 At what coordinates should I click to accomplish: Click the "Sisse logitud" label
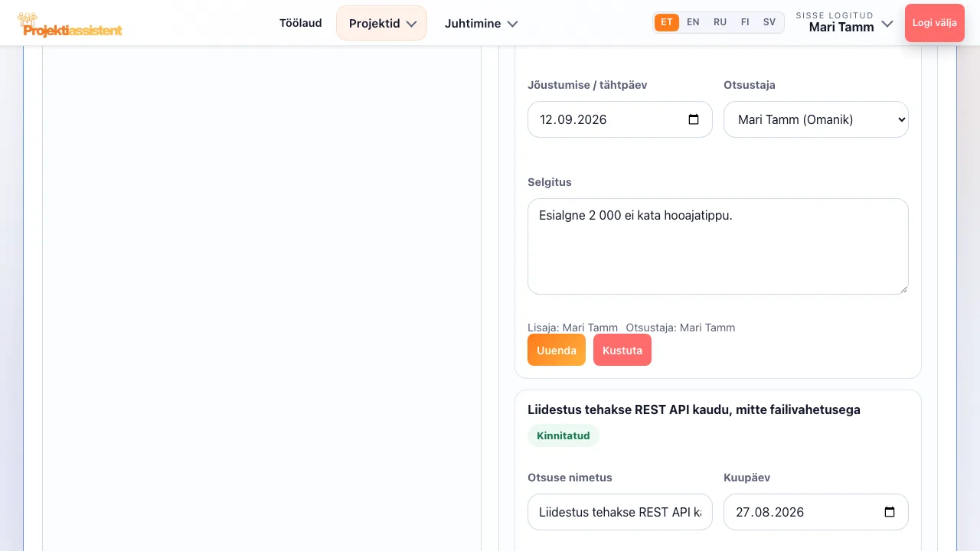[x=835, y=15]
